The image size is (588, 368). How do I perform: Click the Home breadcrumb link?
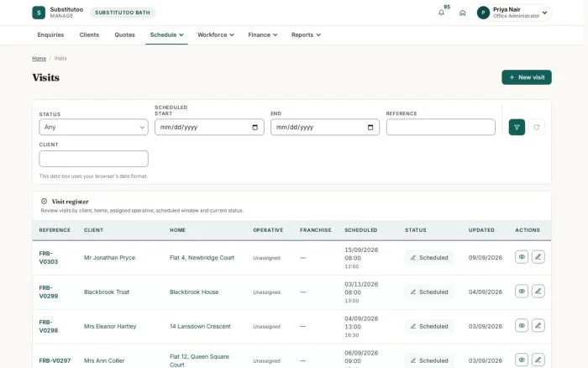tap(39, 59)
